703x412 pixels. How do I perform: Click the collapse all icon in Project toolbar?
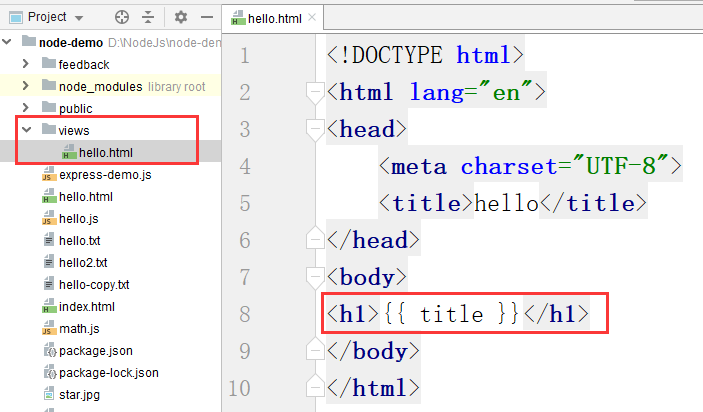pos(148,17)
